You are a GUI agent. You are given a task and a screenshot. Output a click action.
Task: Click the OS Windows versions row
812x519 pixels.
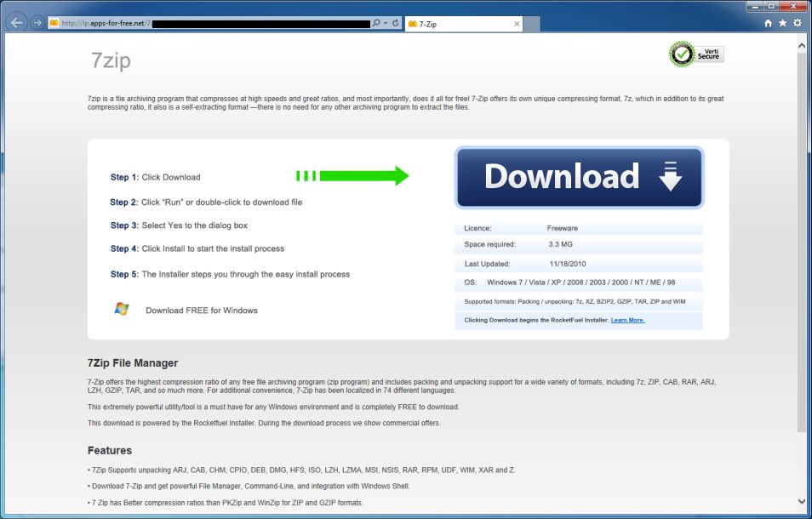579,282
